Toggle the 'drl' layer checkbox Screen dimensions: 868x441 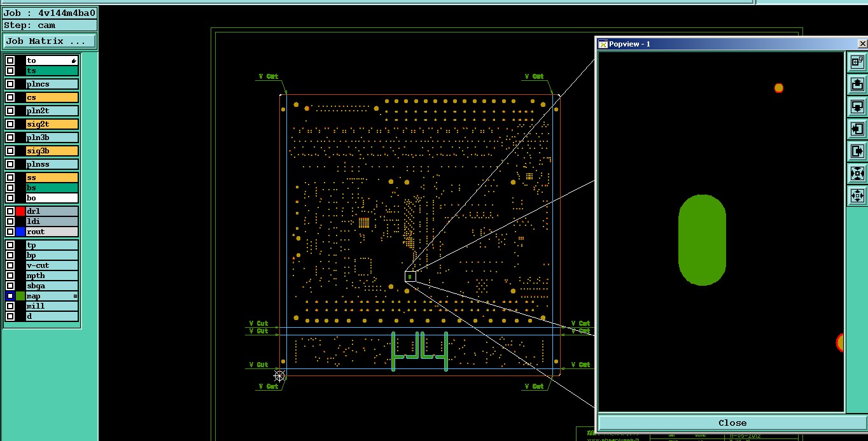click(x=10, y=211)
